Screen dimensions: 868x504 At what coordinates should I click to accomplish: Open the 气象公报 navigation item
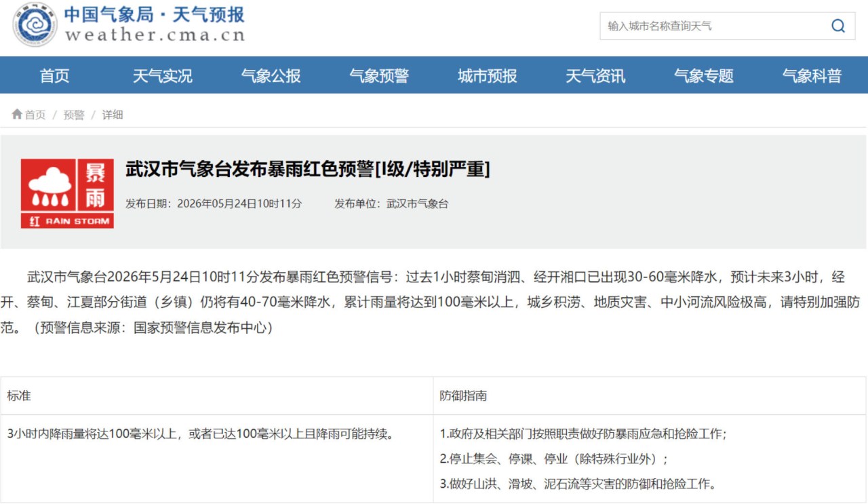pos(271,76)
